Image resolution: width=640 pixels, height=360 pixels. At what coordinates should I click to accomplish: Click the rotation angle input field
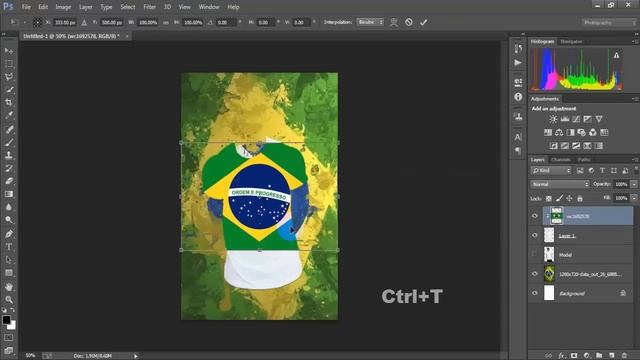[x=226, y=22]
